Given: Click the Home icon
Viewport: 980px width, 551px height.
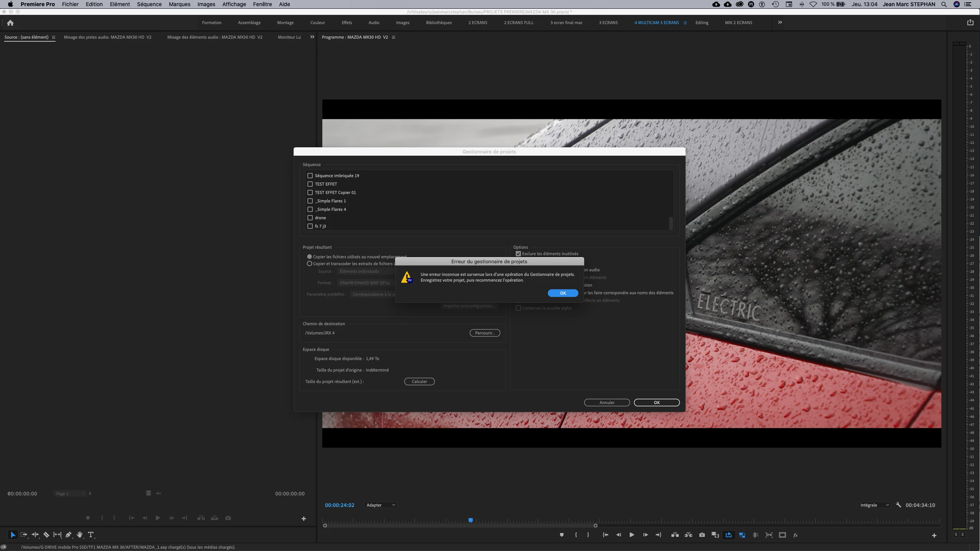Looking at the screenshot, I should (10, 23).
